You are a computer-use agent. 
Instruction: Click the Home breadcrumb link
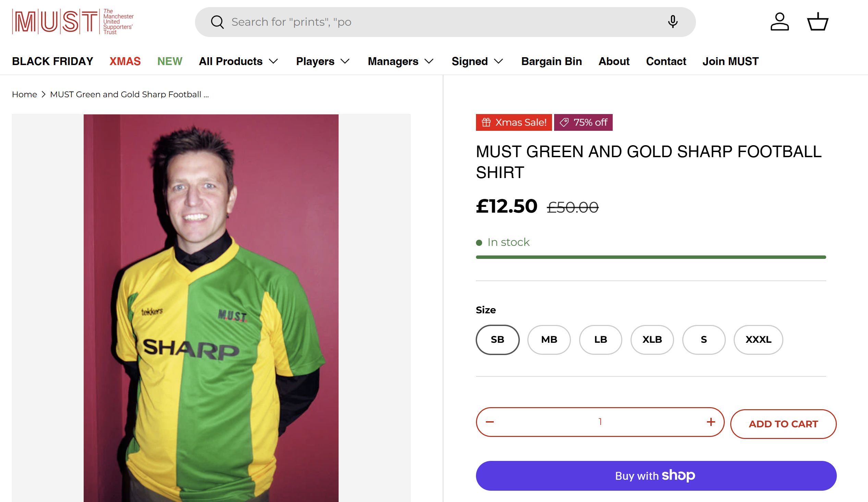pyautogui.click(x=24, y=95)
